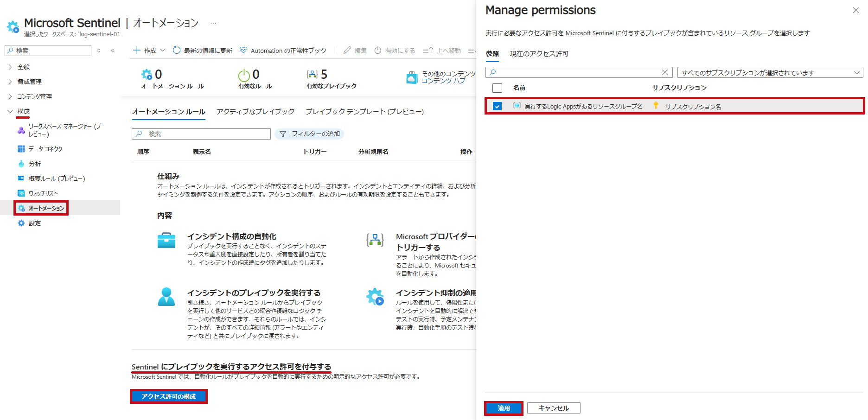The width and height of the screenshot is (868, 420).
Task: Click the Microsoft プロバイダー playbook bracket icon
Action: click(x=375, y=240)
